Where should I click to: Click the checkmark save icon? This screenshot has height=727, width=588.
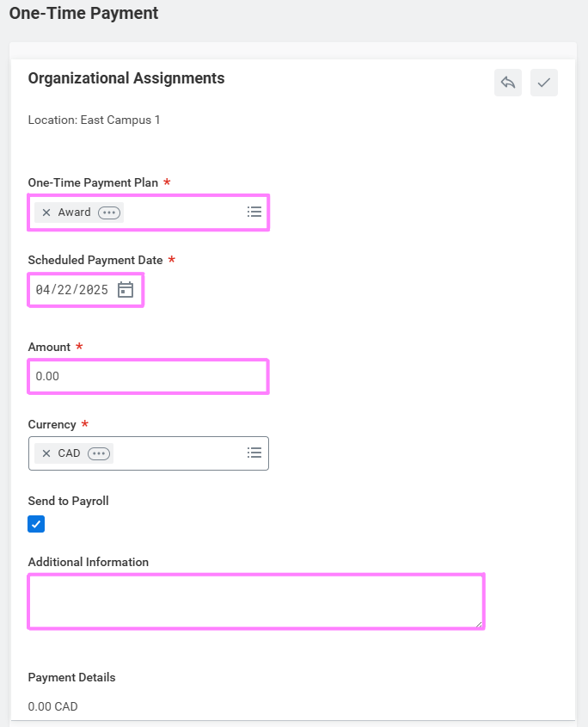[x=543, y=83]
